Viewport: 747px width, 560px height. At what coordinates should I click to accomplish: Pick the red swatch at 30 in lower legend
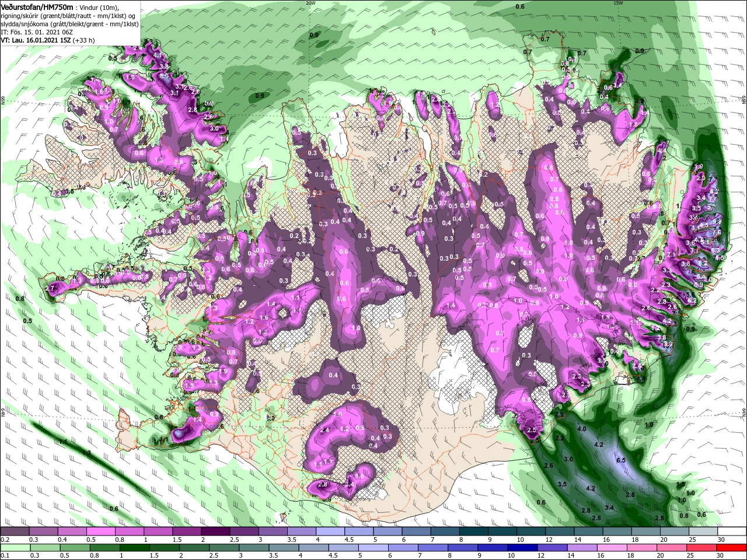[731, 548]
